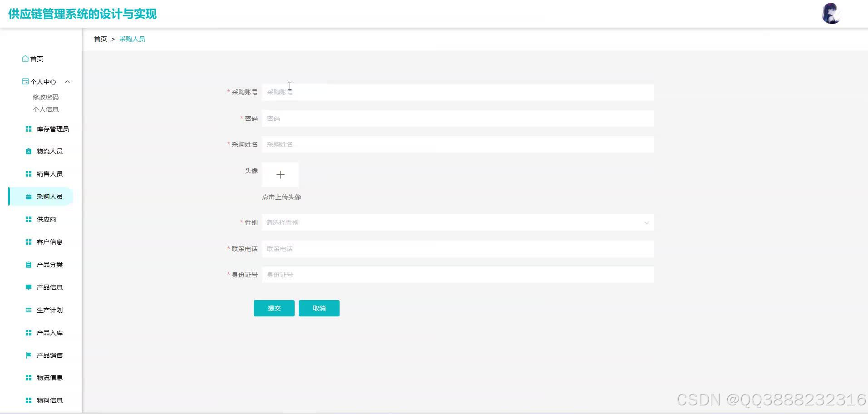The width and height of the screenshot is (868, 414).
Task: Go to 产品销售 menu label
Action: [49, 355]
